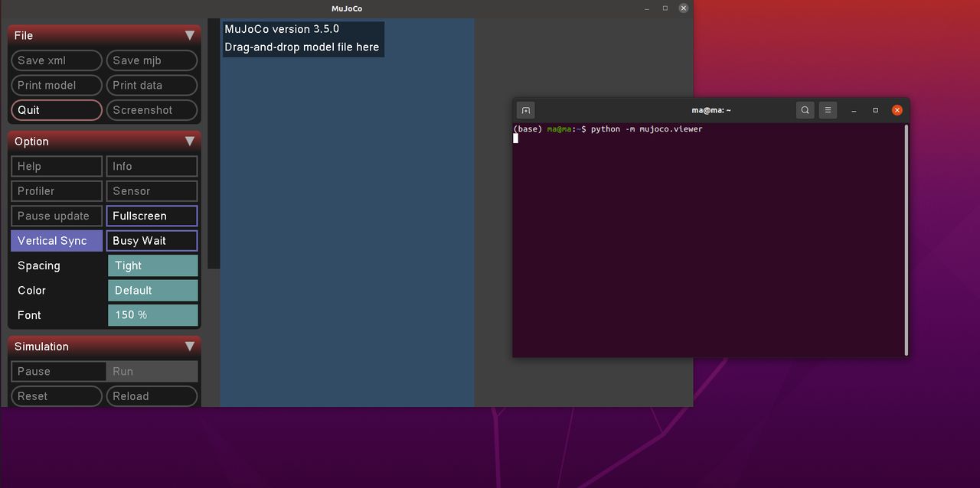Image resolution: width=980 pixels, height=488 pixels.
Task: Click the Option section header
Action: (104, 142)
